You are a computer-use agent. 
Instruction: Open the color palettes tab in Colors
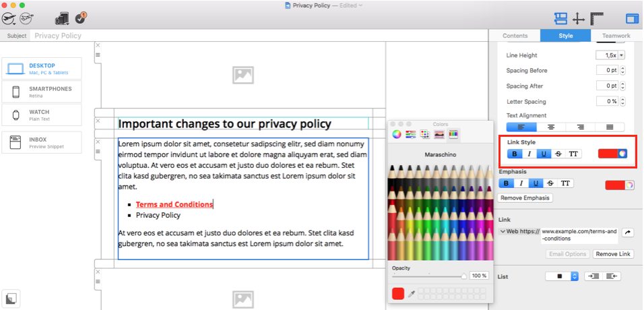[424, 134]
